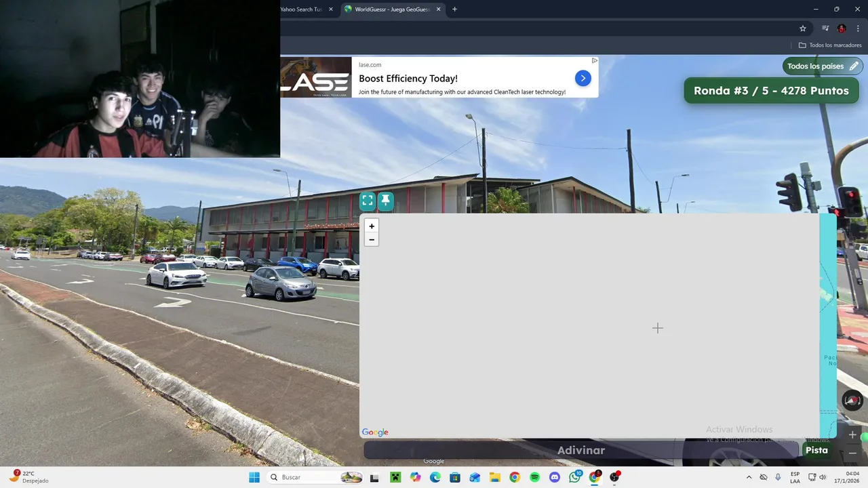Bookmark this page with star icon
The image size is (868, 488).
(803, 28)
